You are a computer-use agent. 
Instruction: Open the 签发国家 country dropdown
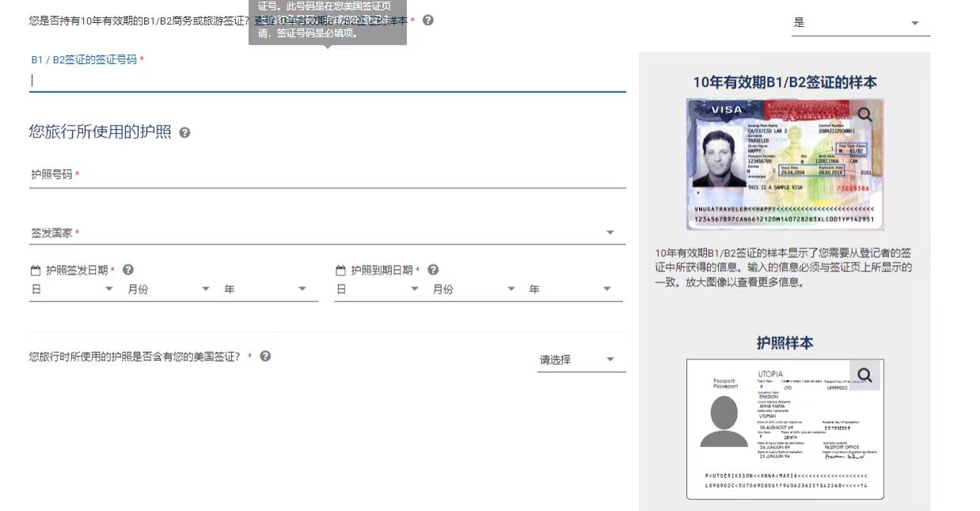(x=327, y=233)
